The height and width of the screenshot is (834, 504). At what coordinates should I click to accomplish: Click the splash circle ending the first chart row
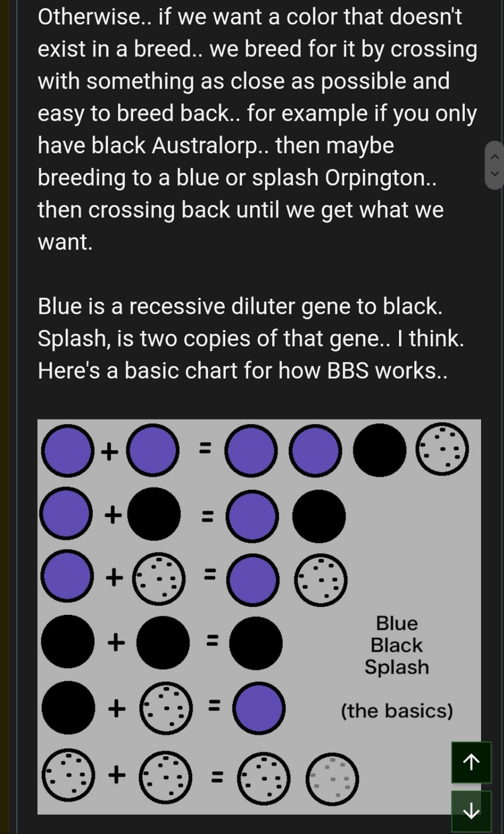point(442,450)
